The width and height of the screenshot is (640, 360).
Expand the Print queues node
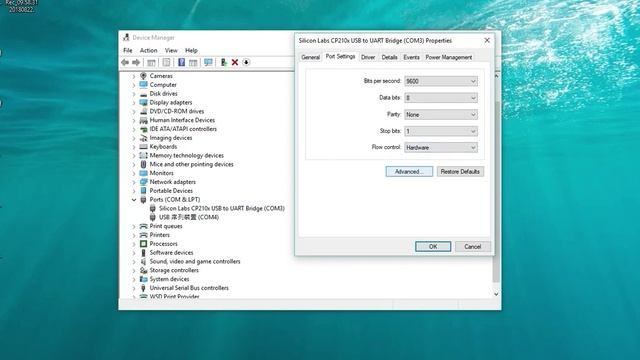(134, 226)
